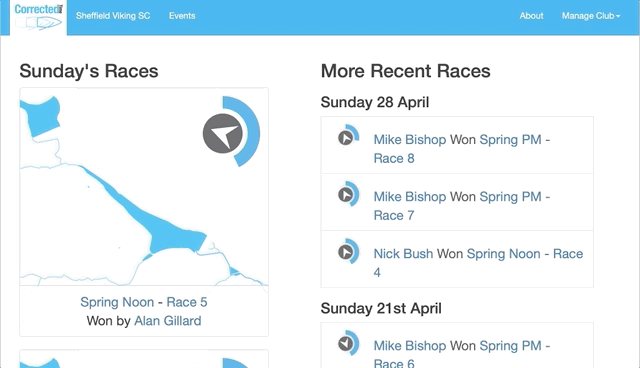Click wind icon beside Spring PM Race 7
The image size is (640, 368).
(348, 194)
